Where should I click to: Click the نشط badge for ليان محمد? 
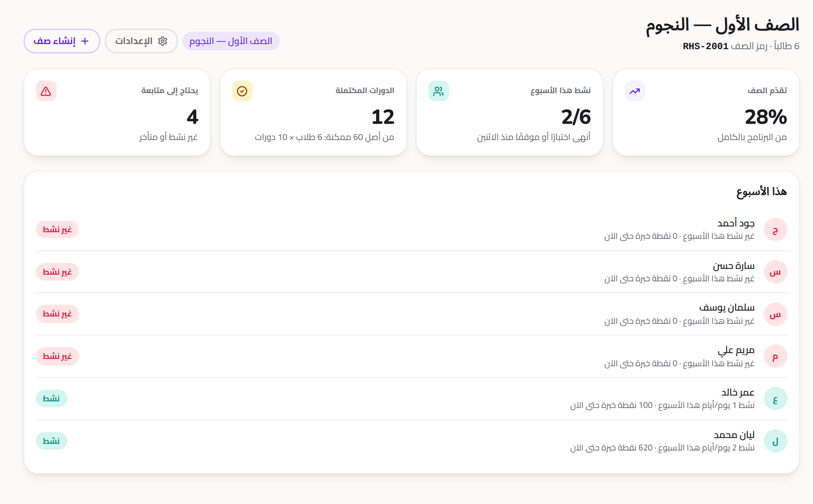pyautogui.click(x=51, y=441)
